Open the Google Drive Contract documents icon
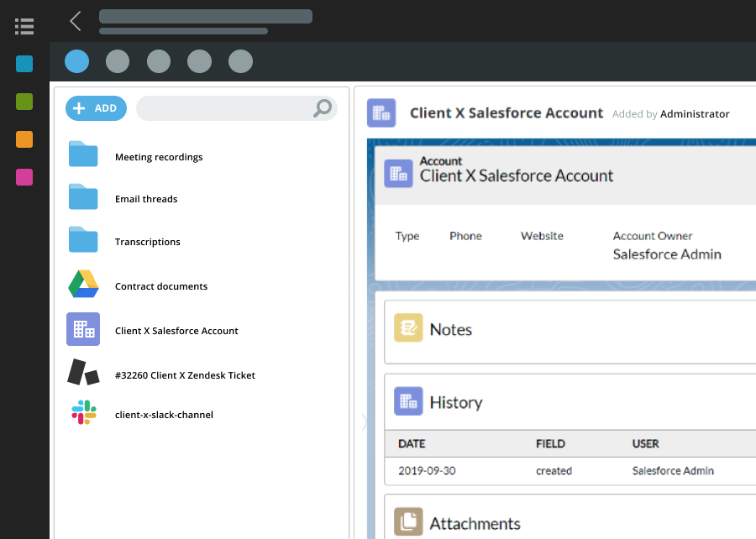This screenshot has height=539, width=756. point(83,285)
